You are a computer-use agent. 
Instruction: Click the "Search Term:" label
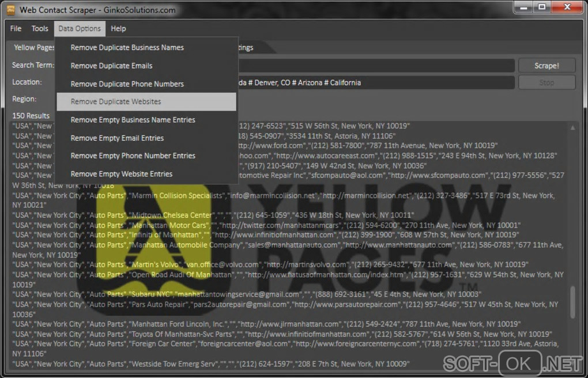(x=33, y=65)
